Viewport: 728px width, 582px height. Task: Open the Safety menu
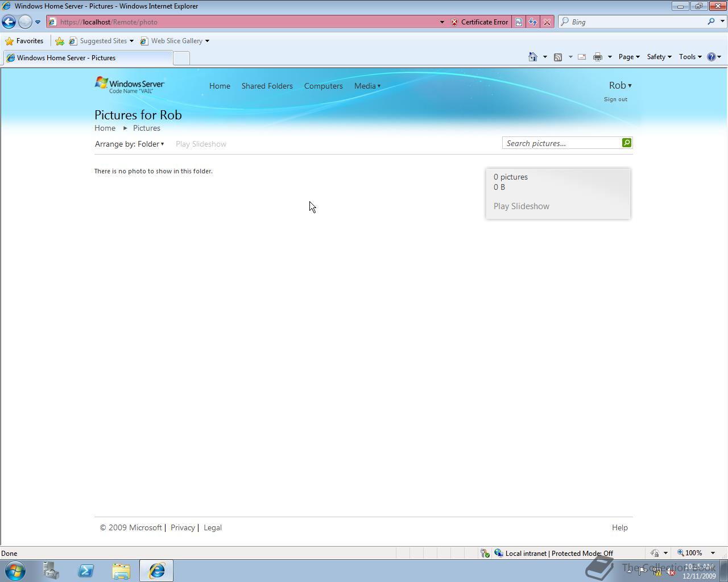[x=659, y=57]
